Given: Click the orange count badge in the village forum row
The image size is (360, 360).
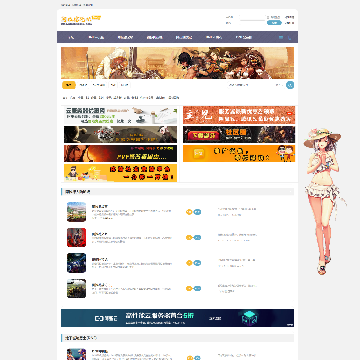Looking at the screenshot, I should tap(189, 212).
